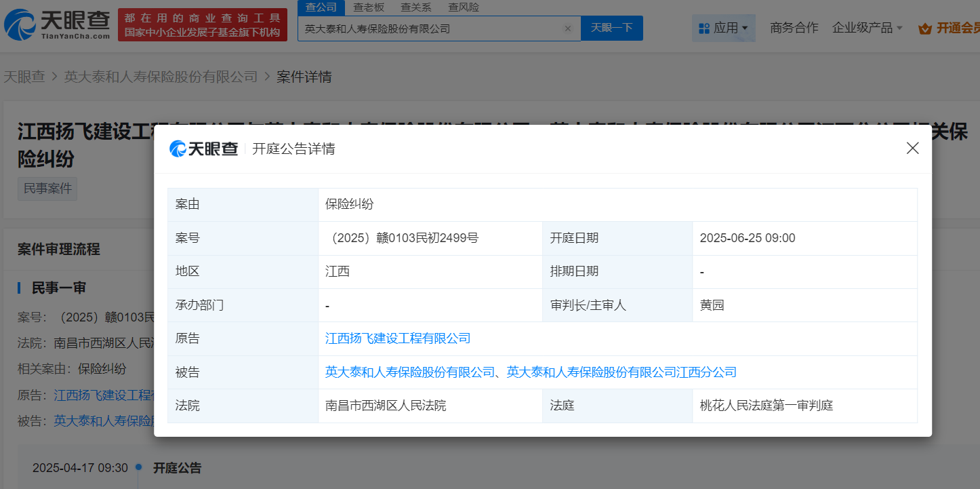The height and width of the screenshot is (489, 980).
Task: Open the 英大泰和人寿保险股份有限公司 breadcrumb link
Action: click(161, 77)
